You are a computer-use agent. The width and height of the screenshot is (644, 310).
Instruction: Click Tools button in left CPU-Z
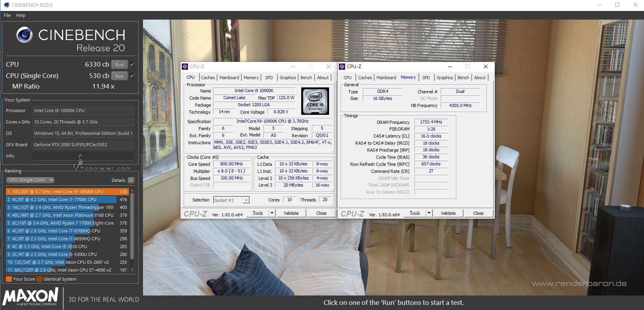pos(258,213)
